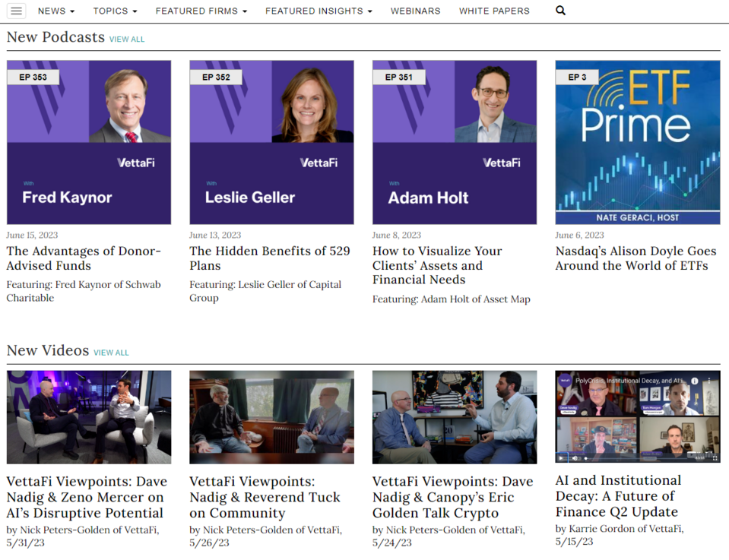729x560 pixels.
Task: Click Featuring: Adam Holt of Asset Map
Action: point(451,299)
